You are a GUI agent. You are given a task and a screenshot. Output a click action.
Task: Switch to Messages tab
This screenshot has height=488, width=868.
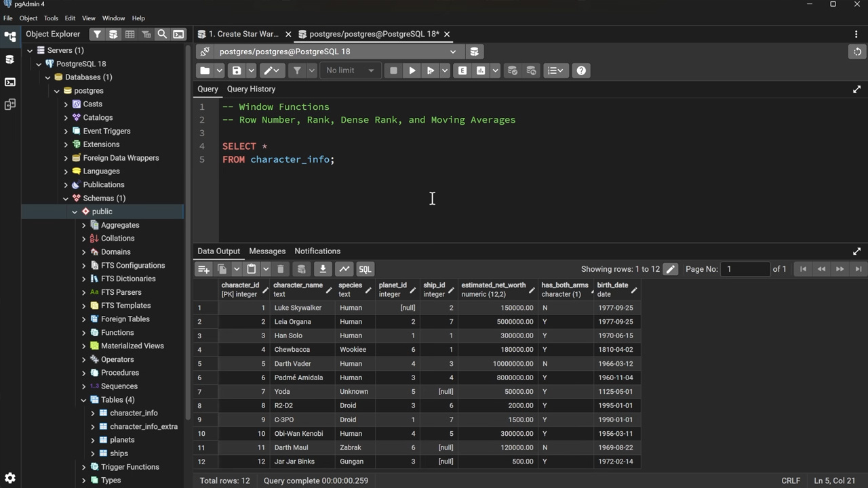coord(267,251)
